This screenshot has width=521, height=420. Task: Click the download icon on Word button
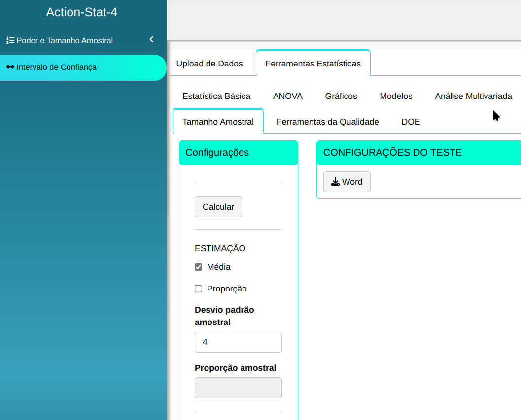point(335,182)
